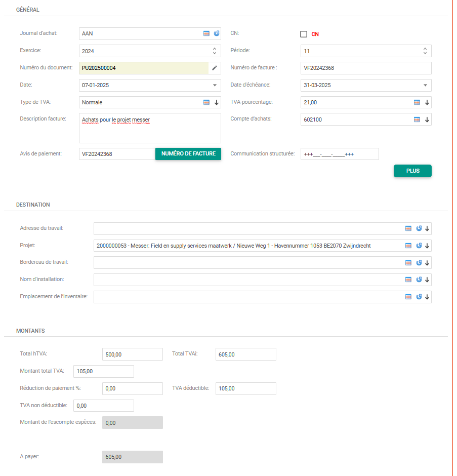457x476 pixels.
Task: Click down arrow in Adresse du travail row
Action: click(427, 228)
